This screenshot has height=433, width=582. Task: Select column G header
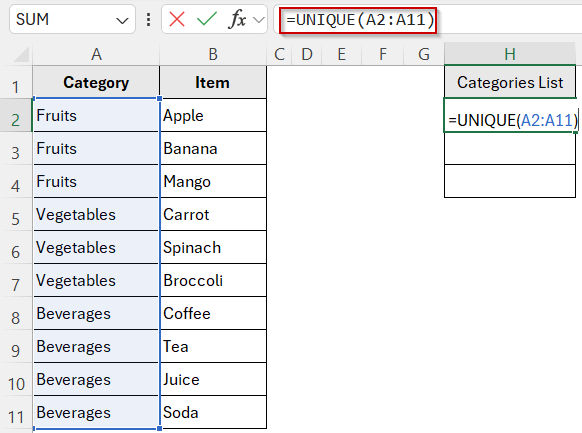424,55
